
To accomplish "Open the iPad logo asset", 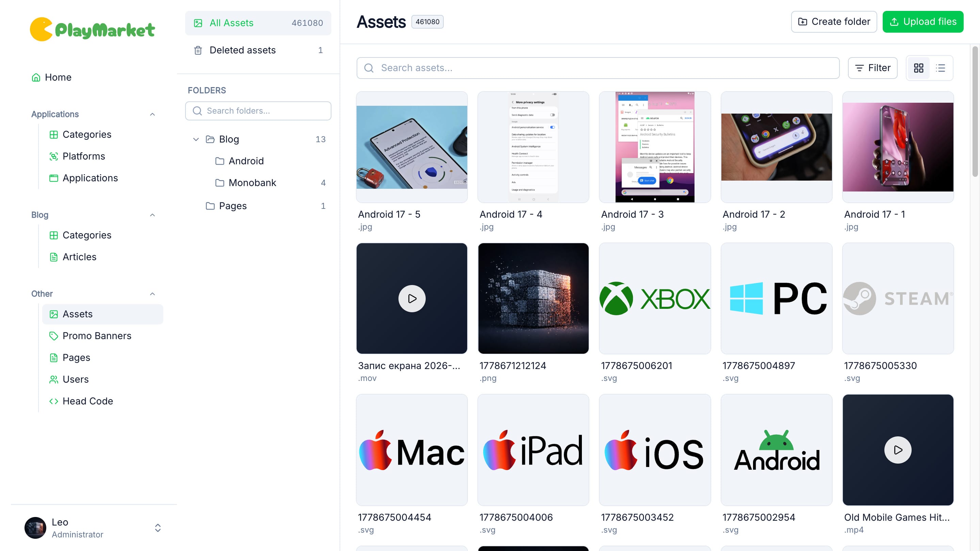I will pos(533,450).
